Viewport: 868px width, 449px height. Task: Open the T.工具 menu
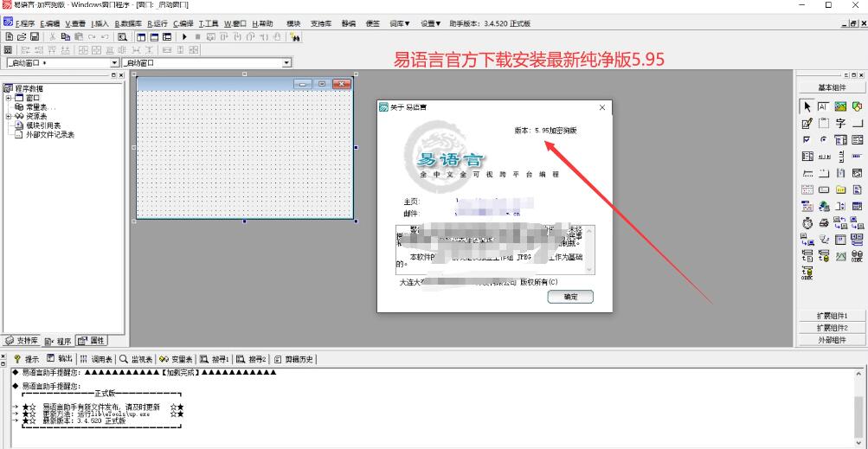[x=209, y=24]
